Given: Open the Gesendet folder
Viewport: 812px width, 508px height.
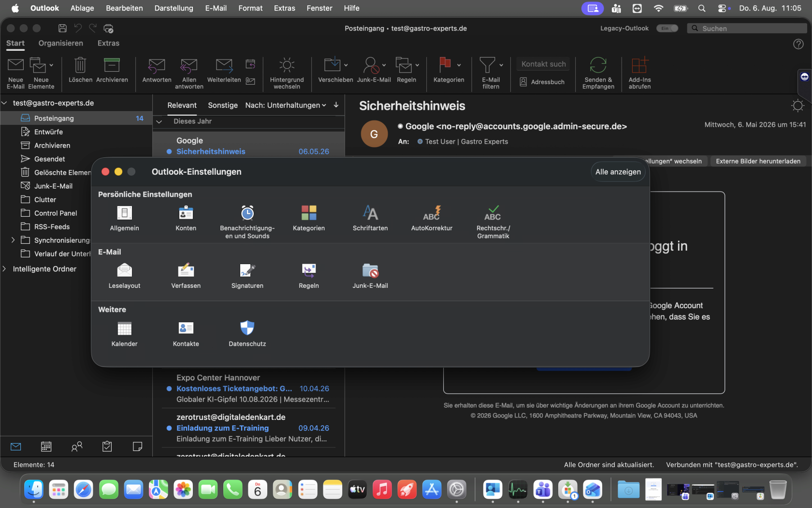Looking at the screenshot, I should pyautogui.click(x=76, y=159).
